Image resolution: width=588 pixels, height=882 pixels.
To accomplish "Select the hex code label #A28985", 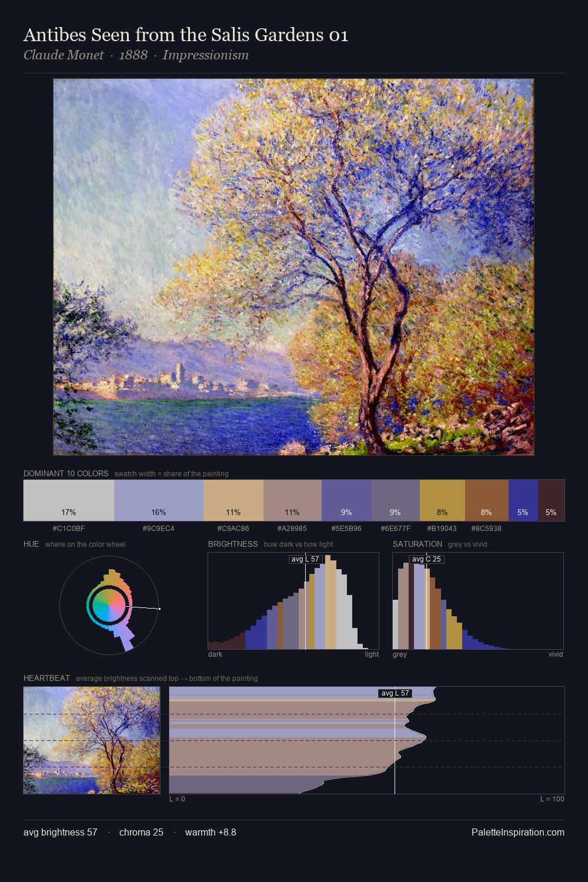I will [292, 529].
